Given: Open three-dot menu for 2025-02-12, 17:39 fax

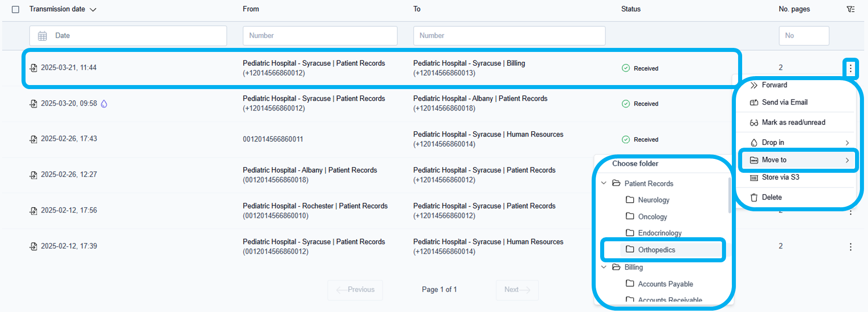Looking at the screenshot, I should pyautogui.click(x=851, y=247).
